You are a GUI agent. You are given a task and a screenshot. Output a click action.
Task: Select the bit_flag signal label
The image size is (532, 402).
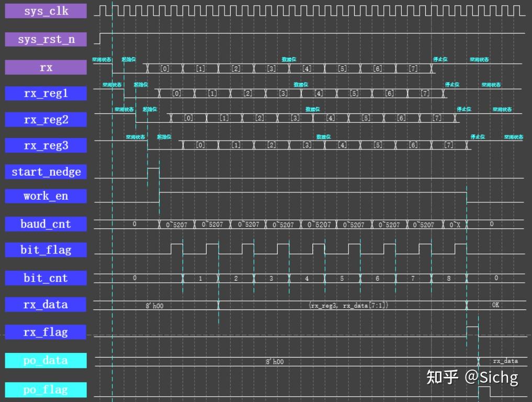(x=45, y=250)
